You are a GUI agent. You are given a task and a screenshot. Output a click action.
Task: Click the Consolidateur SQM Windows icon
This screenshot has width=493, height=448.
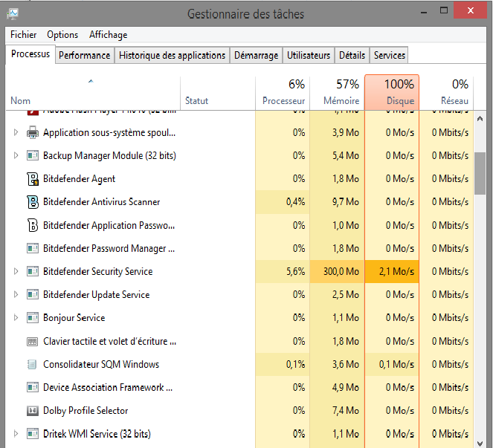click(x=32, y=365)
